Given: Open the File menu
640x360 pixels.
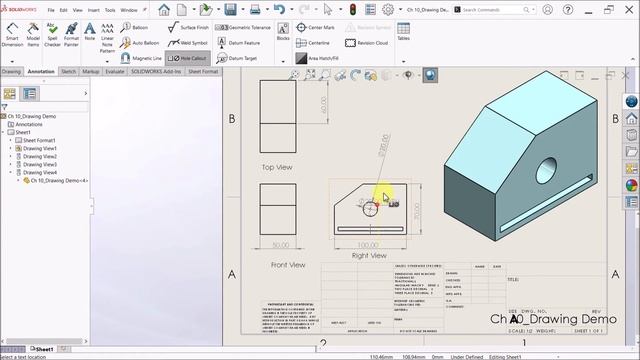Looking at the screenshot, I should 51,10.
